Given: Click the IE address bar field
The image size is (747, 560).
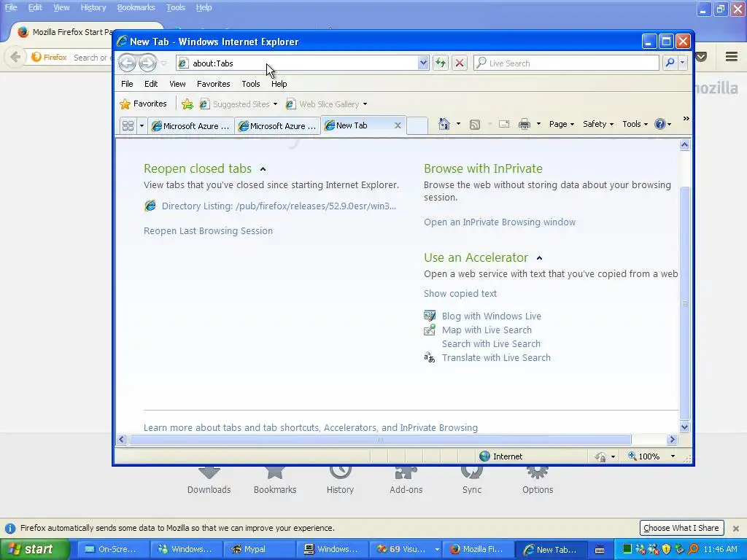Looking at the screenshot, I should pyautogui.click(x=304, y=63).
